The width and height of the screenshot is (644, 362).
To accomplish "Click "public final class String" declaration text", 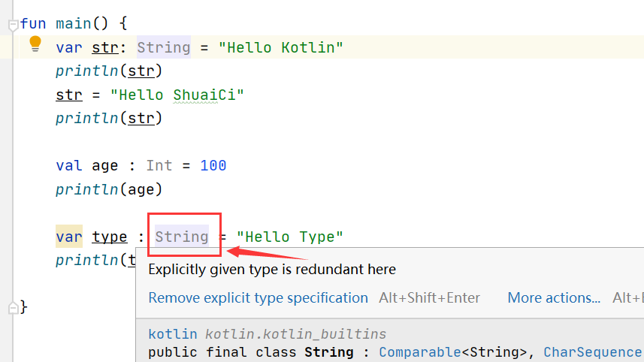I will click(x=250, y=352).
